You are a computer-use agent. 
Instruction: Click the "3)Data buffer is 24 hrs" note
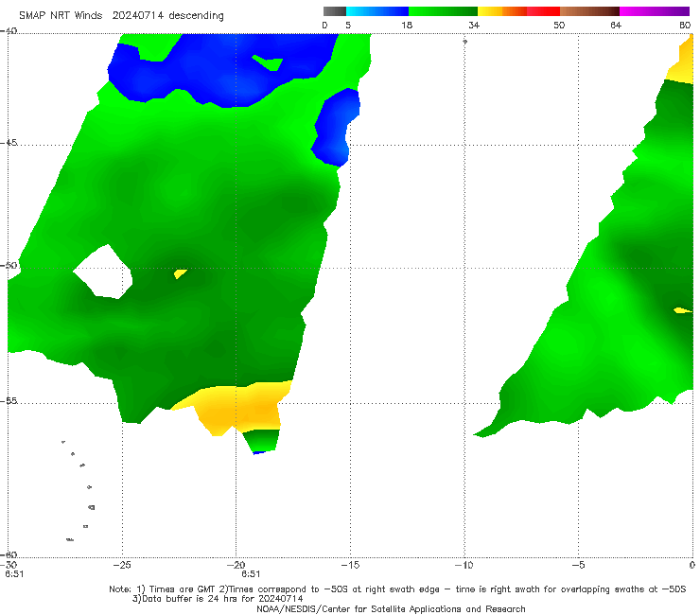[218, 599]
